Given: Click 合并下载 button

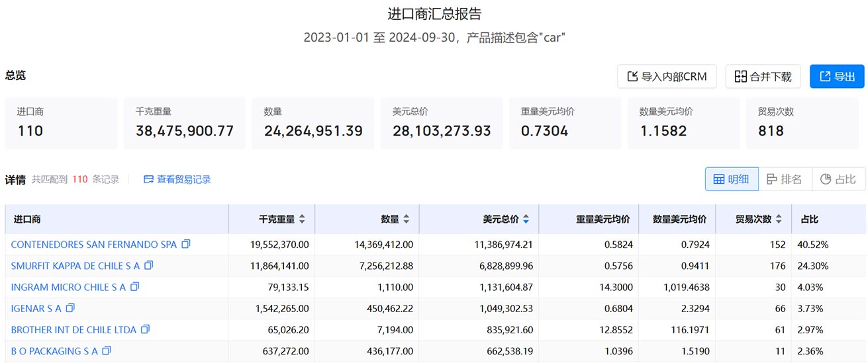Looking at the screenshot, I should coord(763,77).
